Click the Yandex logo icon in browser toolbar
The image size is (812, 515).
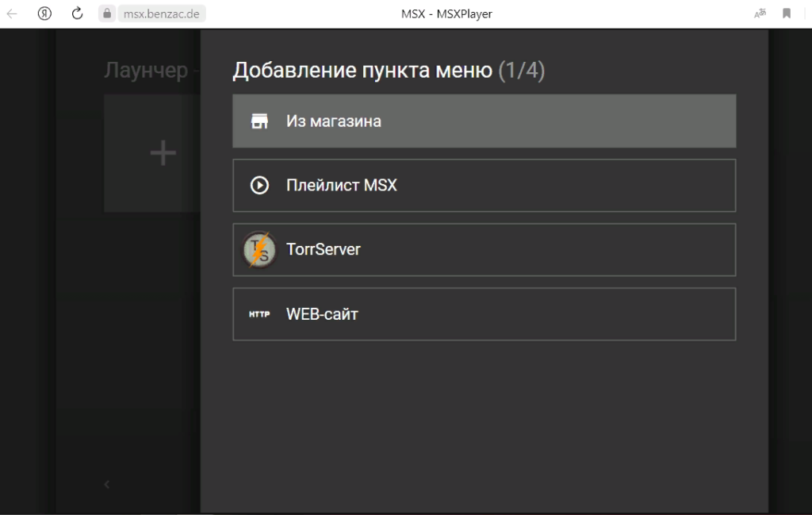45,13
